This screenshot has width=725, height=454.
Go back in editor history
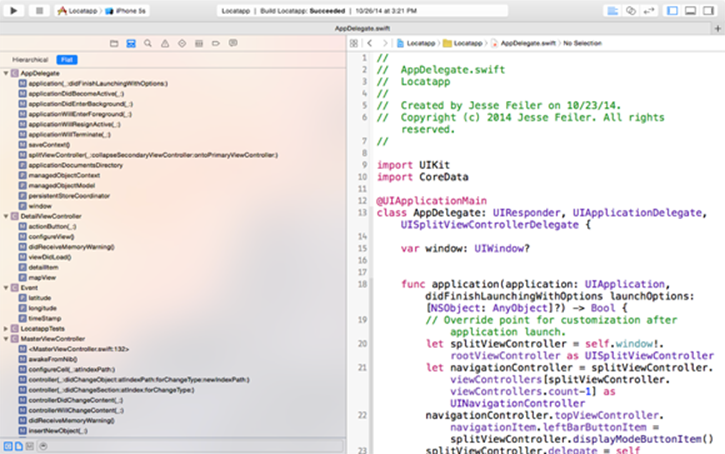point(370,43)
